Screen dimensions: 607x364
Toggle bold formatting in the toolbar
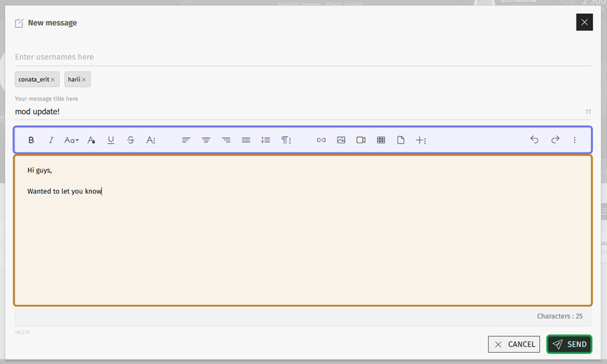click(31, 140)
